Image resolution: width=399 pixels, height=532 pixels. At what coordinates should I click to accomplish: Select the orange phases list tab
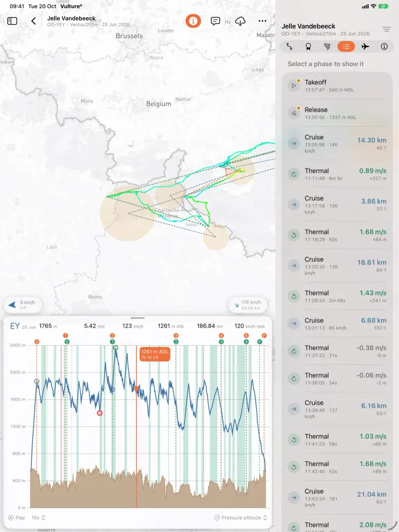(x=346, y=47)
